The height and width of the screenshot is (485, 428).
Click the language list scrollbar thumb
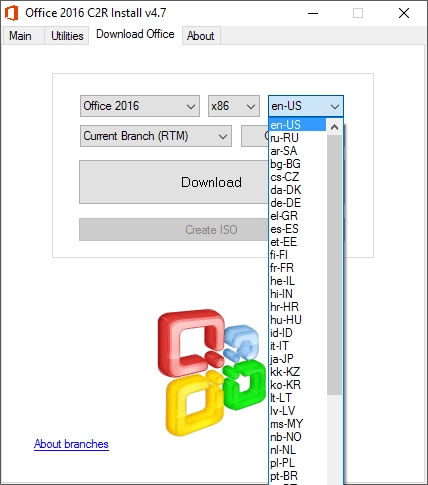tap(334, 265)
